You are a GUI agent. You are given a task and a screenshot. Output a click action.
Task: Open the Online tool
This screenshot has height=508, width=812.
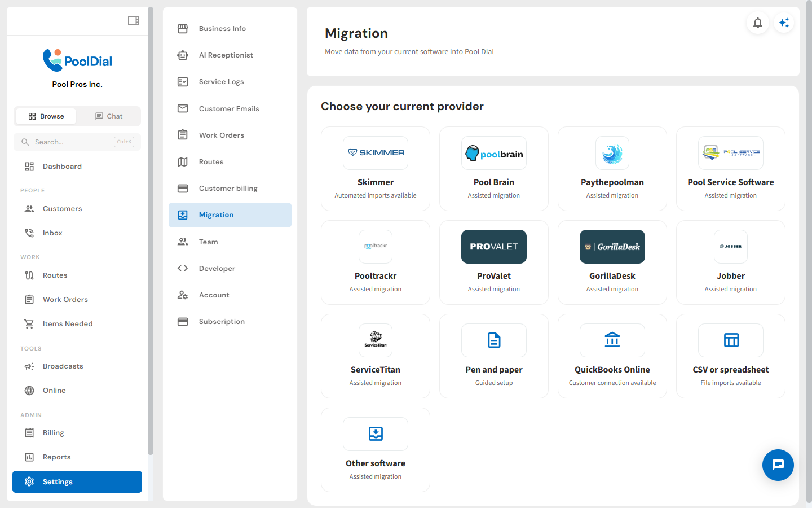pos(77,391)
